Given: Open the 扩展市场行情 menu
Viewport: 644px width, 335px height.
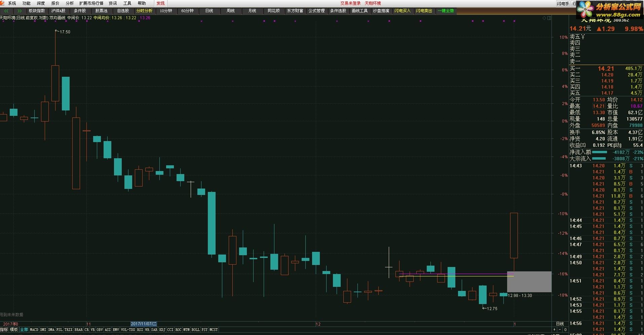Looking at the screenshot, I should pyautogui.click(x=91, y=3).
